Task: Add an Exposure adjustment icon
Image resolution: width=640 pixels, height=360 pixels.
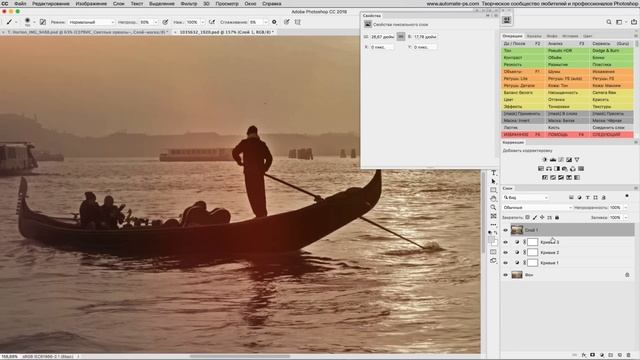Action: pos(569,160)
